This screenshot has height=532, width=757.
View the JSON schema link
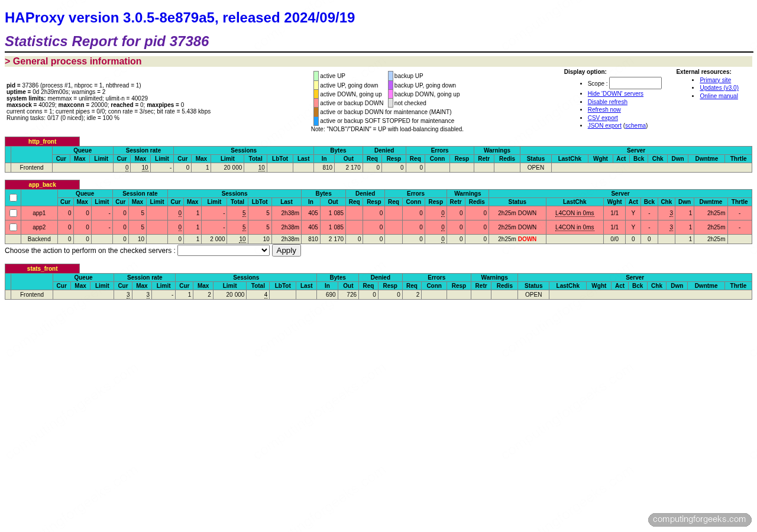635,125
